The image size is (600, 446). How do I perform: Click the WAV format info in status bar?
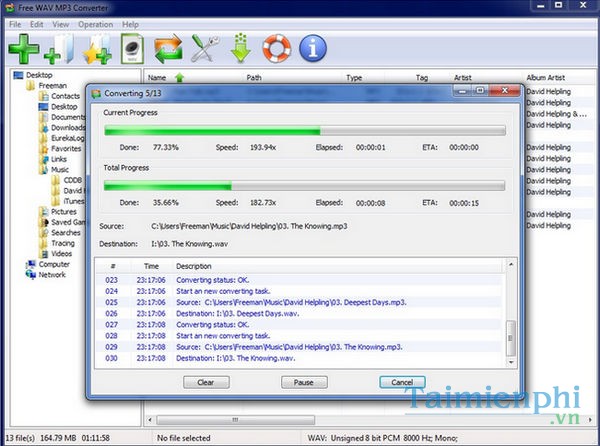pos(383,438)
